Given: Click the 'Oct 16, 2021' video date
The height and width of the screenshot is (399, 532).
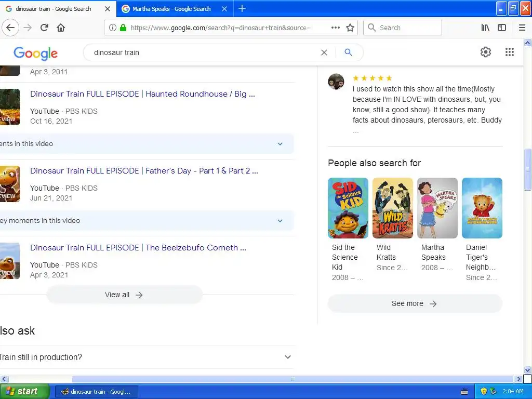Looking at the screenshot, I should (51, 121).
